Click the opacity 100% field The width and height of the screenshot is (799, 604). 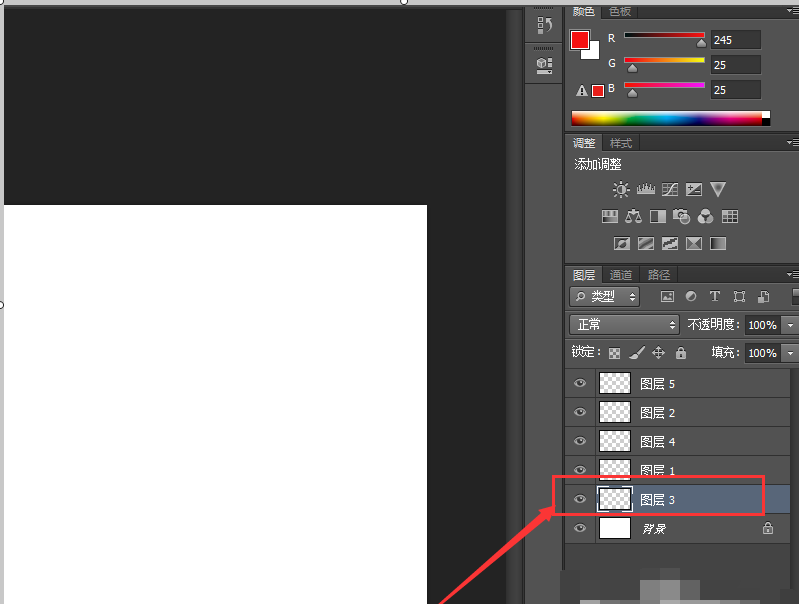coord(762,325)
